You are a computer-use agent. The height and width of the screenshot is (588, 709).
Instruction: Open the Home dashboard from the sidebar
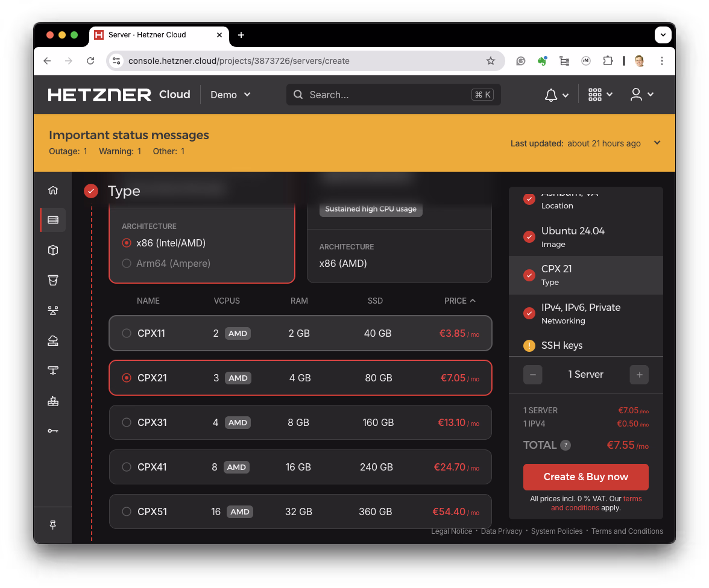click(x=53, y=190)
